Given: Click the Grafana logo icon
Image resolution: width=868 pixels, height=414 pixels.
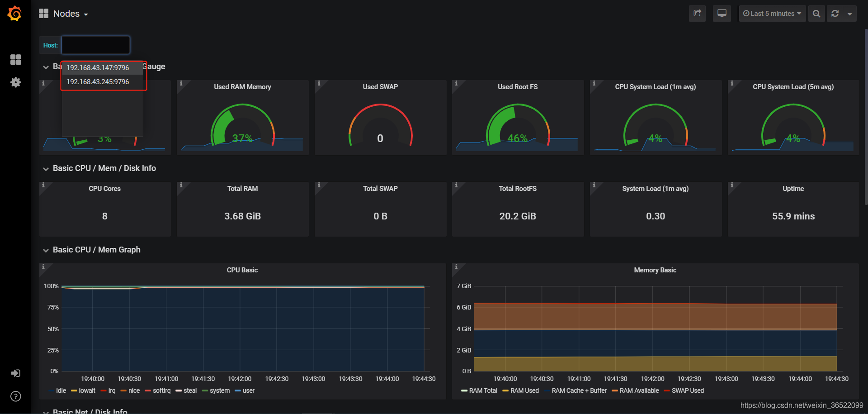Looking at the screenshot, I should pyautogui.click(x=15, y=14).
